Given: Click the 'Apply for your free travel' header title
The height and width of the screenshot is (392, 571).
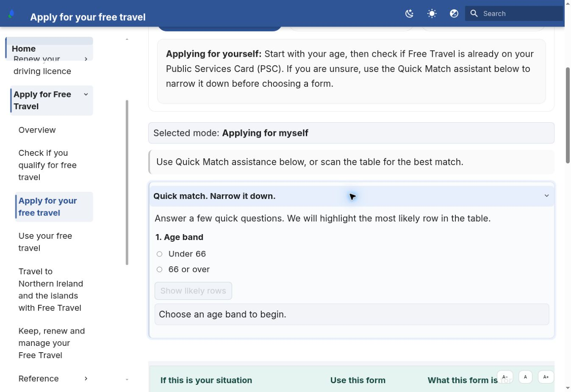Looking at the screenshot, I should [x=88, y=17].
